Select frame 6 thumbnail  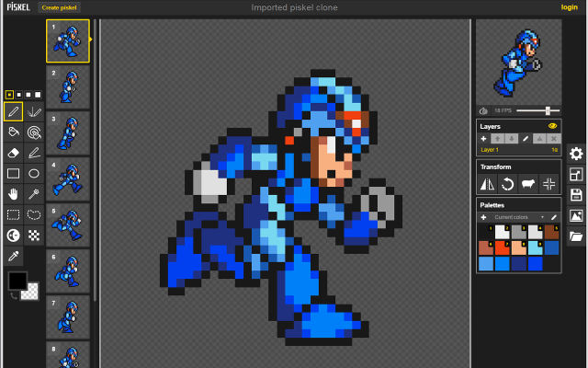click(68, 271)
